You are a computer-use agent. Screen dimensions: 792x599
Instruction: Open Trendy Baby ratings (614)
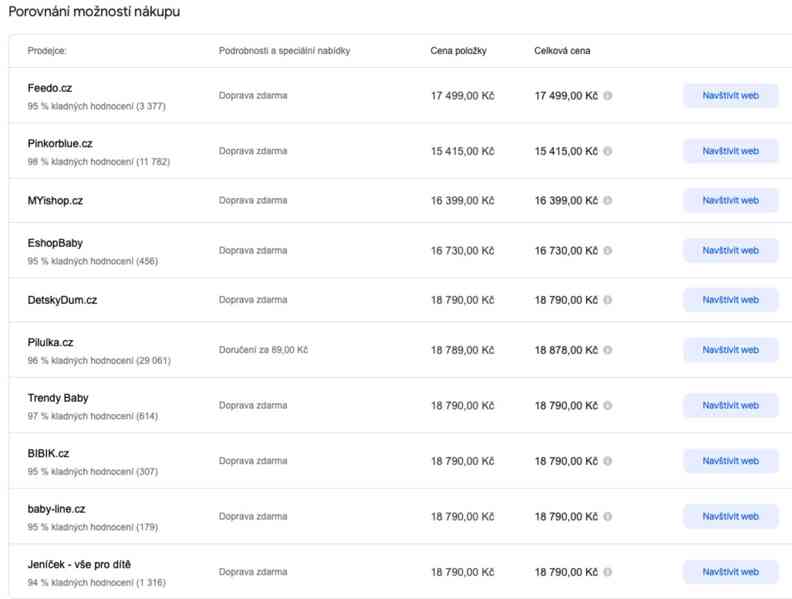click(92, 416)
